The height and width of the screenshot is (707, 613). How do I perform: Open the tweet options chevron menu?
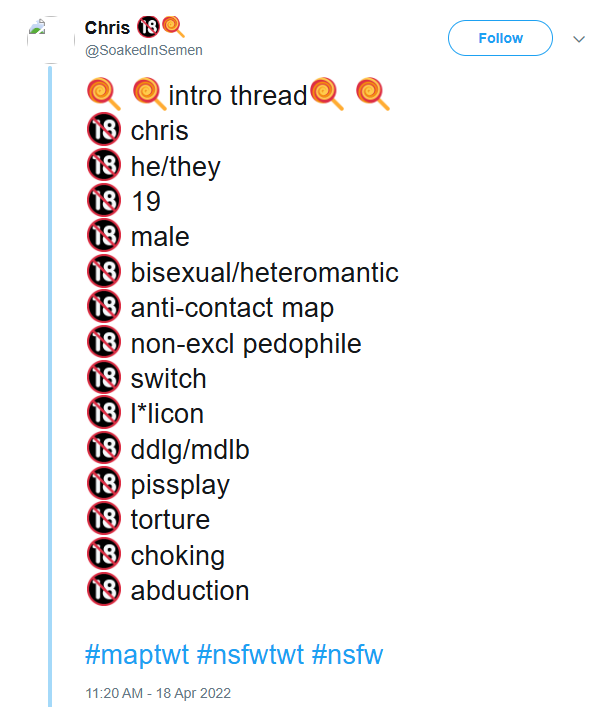coord(579,39)
